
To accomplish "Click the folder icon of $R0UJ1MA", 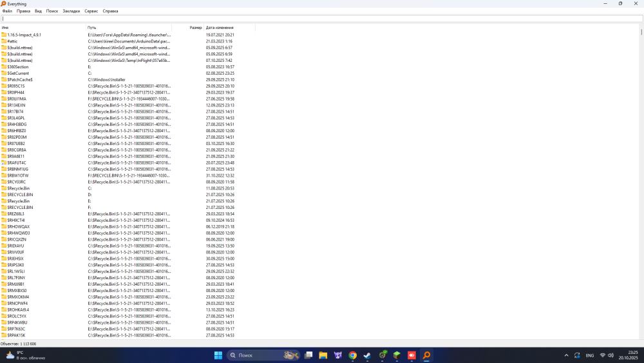I will click(4, 99).
